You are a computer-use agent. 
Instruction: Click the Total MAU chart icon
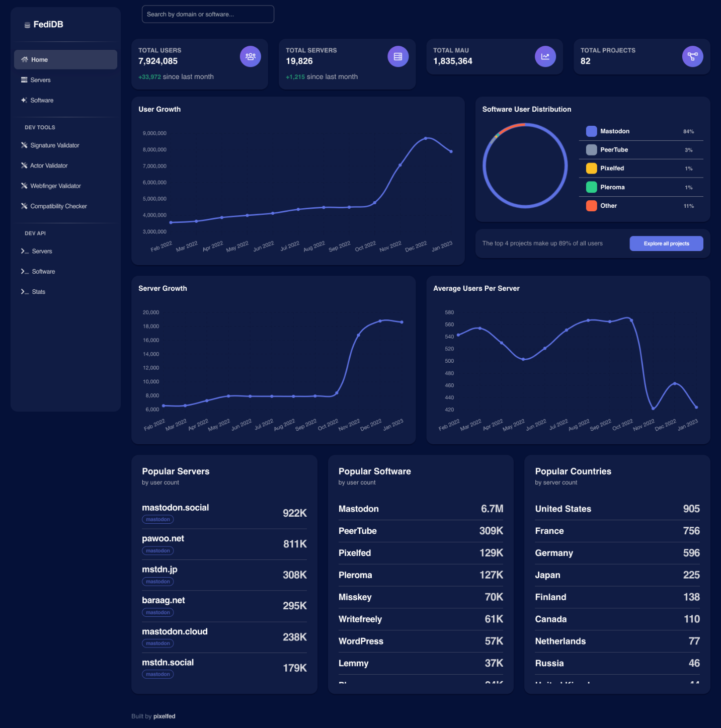545,56
